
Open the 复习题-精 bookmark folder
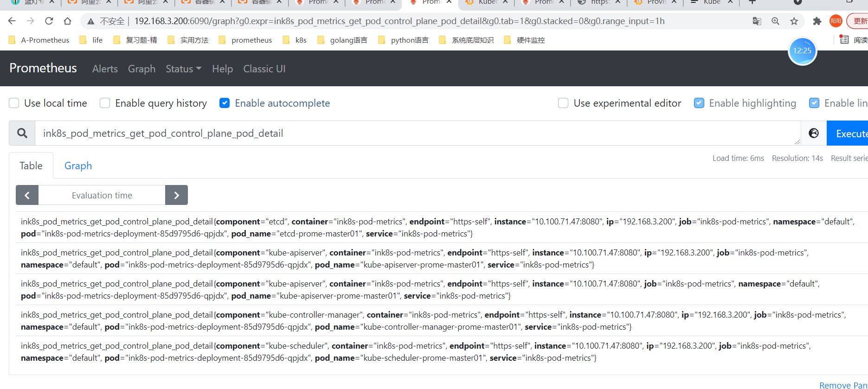tap(135, 40)
